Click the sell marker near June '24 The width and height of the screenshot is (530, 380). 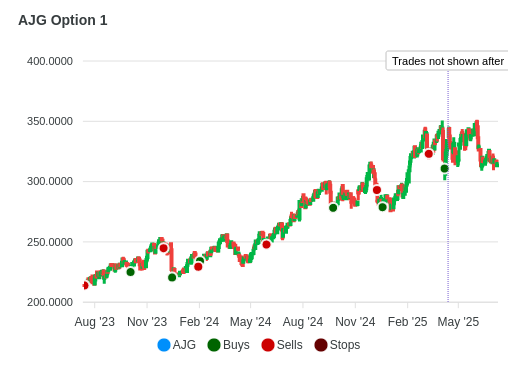[266, 244]
